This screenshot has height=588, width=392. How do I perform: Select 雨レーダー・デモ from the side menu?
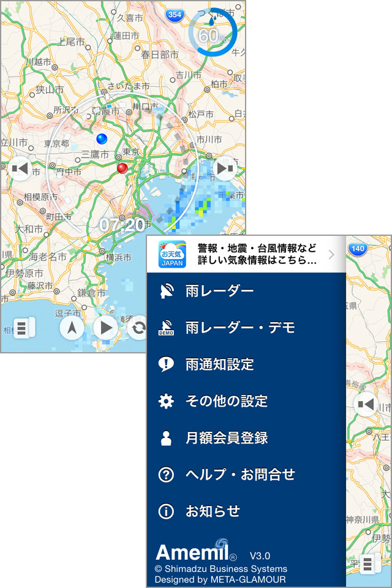tap(240, 328)
